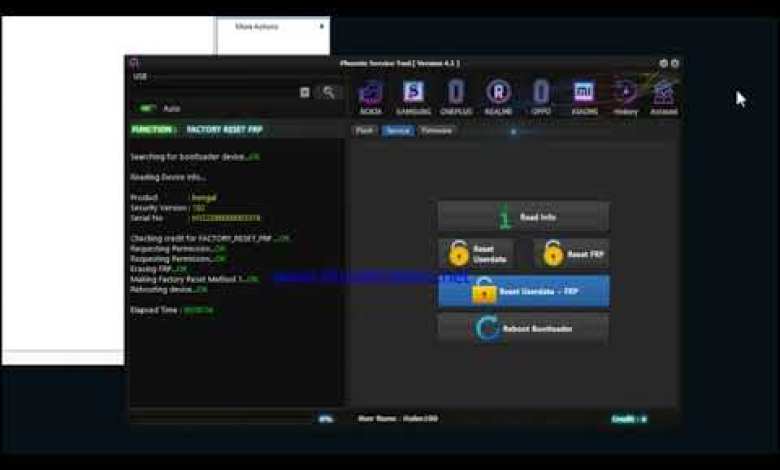Click the Reset Userdata + FRP button
780x470 pixels.
coord(523,291)
